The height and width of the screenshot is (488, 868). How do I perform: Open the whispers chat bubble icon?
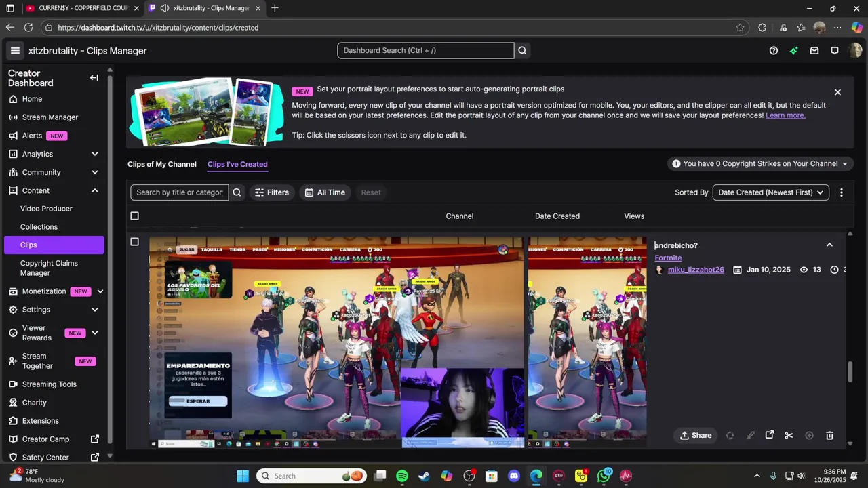(x=835, y=51)
